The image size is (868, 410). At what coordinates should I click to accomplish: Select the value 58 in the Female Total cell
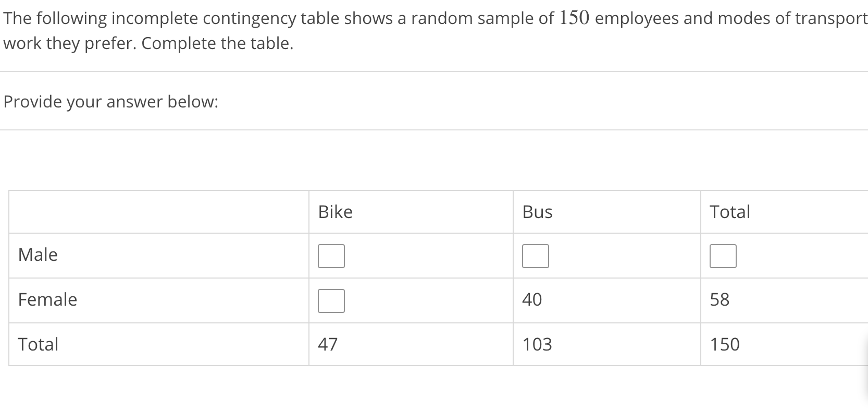point(720,300)
